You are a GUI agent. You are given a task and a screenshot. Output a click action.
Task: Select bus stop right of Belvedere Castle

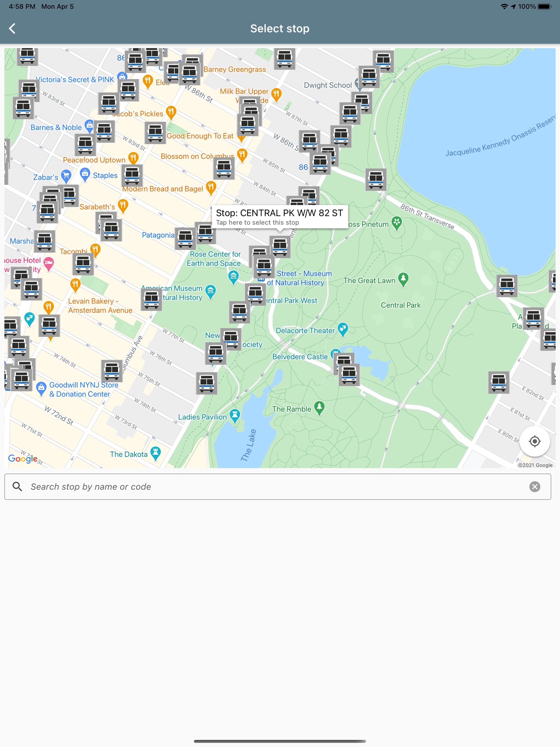click(349, 375)
